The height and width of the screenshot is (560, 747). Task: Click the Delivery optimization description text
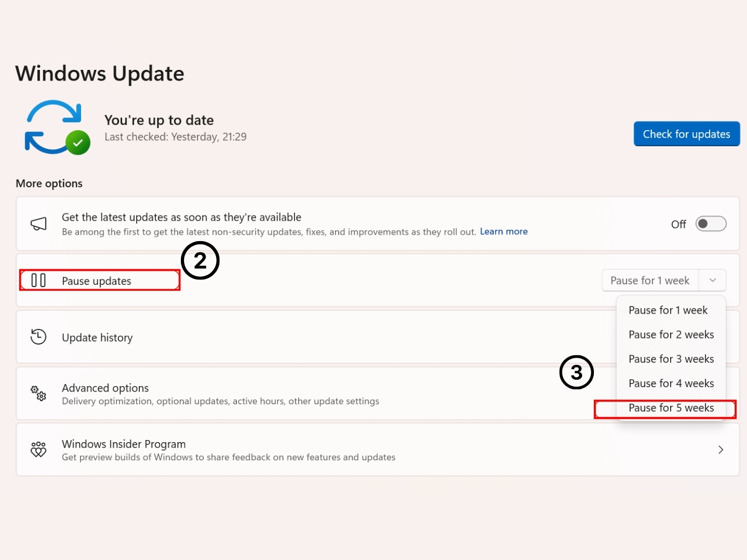(x=220, y=401)
